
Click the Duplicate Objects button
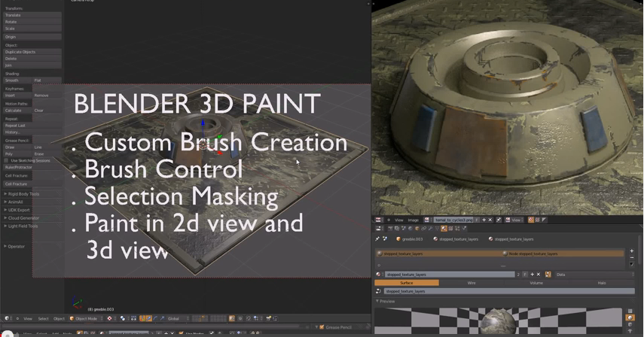coord(32,52)
